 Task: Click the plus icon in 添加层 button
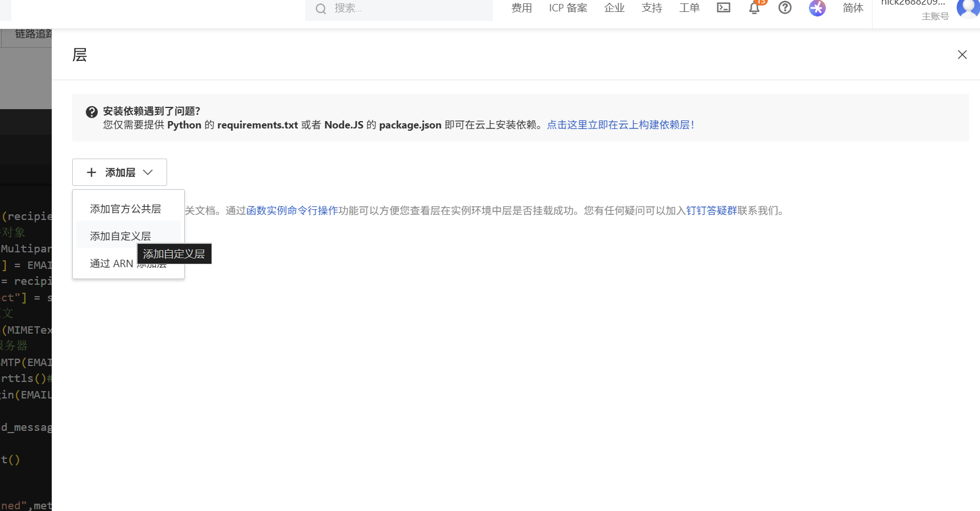coord(92,172)
